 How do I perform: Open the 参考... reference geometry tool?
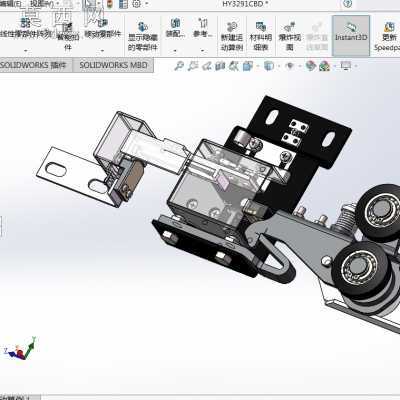pyautogui.click(x=203, y=28)
